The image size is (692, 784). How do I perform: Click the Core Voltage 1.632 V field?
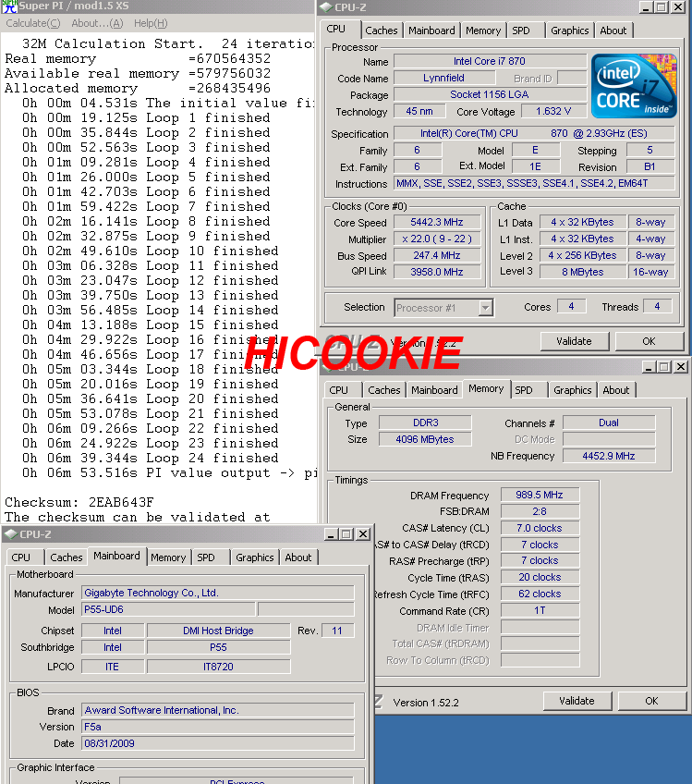coord(553,111)
